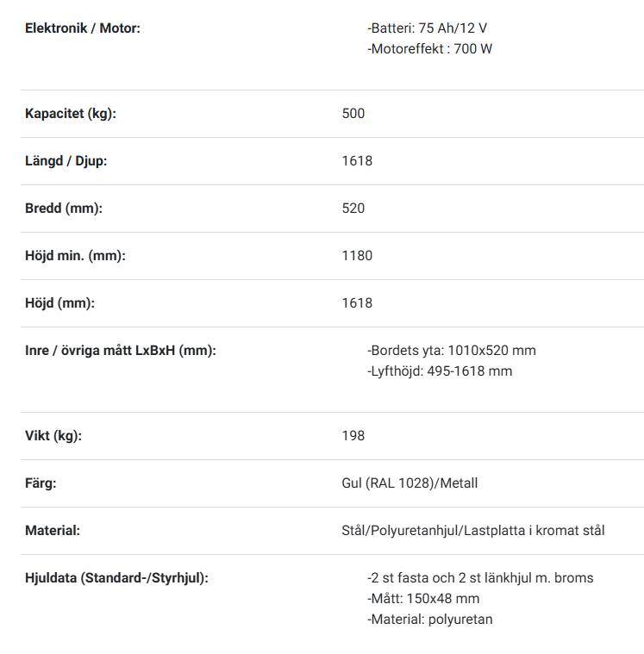Click the Färg row label
Image resolution: width=644 pixels, height=654 pixels.
(x=41, y=483)
